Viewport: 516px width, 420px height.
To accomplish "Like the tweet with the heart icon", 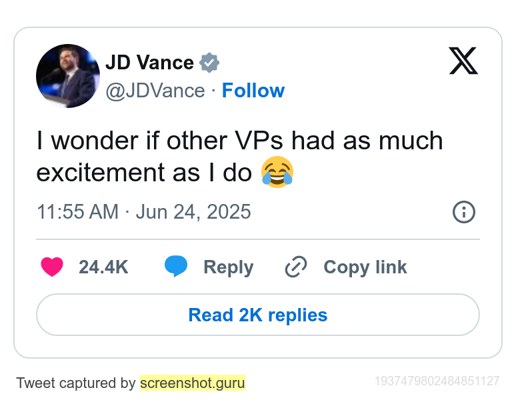I will (52, 267).
